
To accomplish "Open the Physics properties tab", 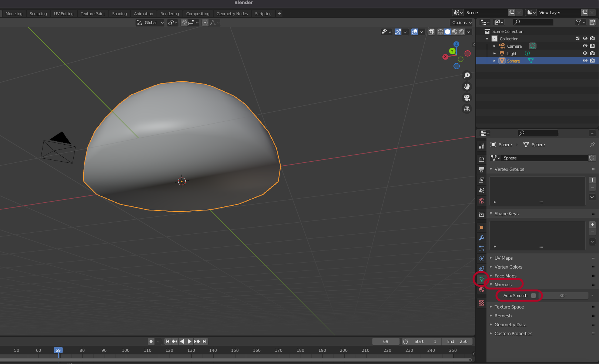I will (x=482, y=259).
